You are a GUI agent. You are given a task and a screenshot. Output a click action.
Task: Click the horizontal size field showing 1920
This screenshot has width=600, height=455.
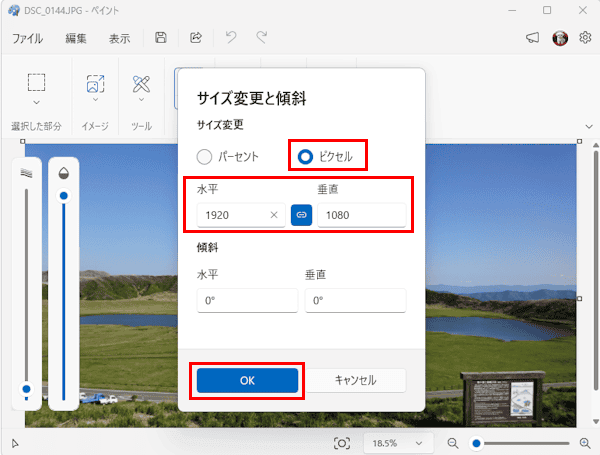(x=241, y=215)
